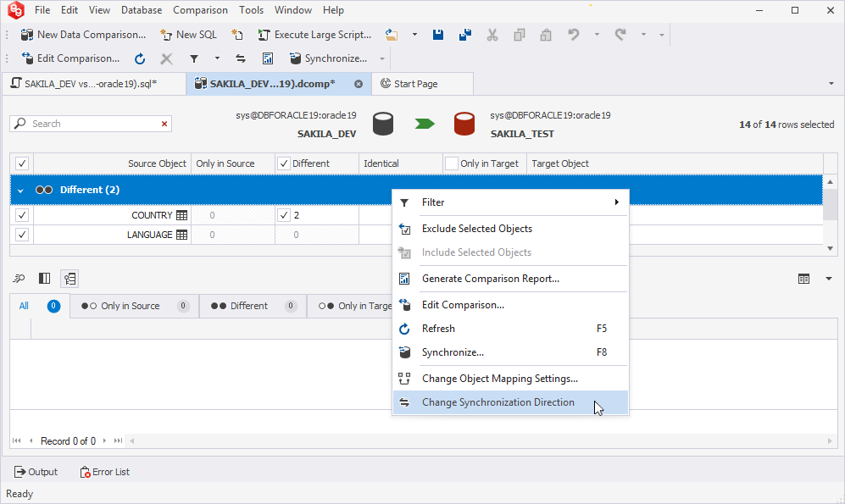The width and height of the screenshot is (845, 504).
Task: Click the side-by-side layout icon
Action: click(45, 279)
